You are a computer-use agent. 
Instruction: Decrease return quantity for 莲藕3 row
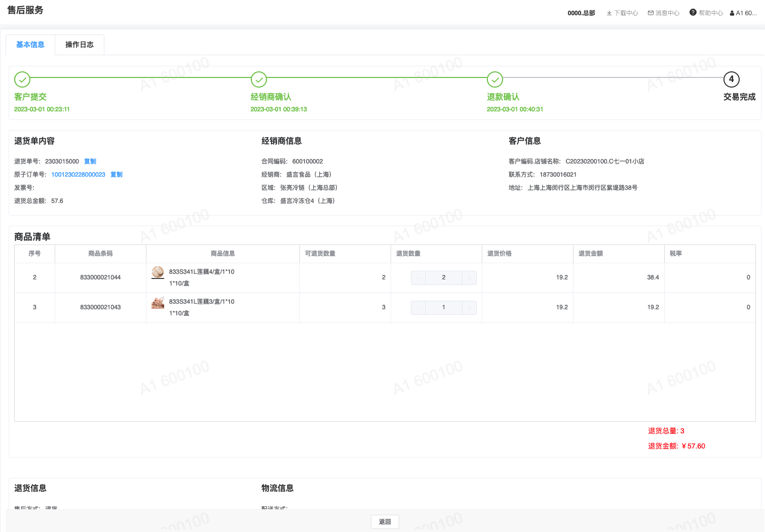[x=418, y=307]
